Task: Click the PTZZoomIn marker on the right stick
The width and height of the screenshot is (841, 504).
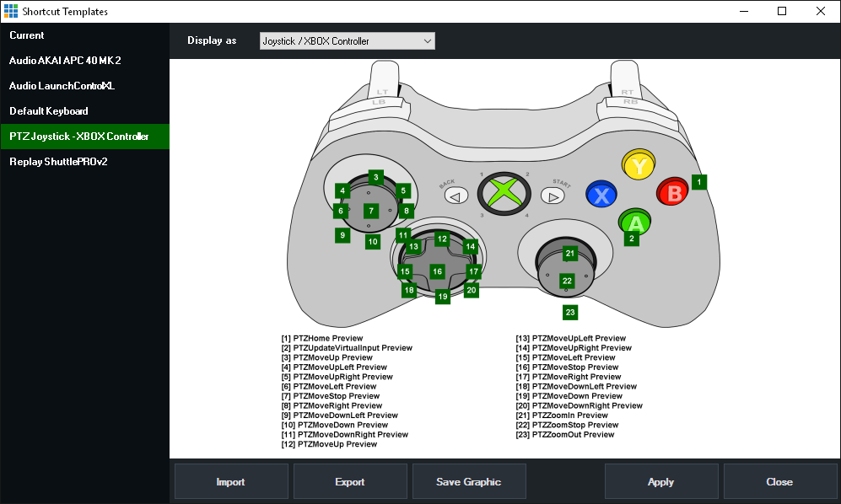Action: pyautogui.click(x=570, y=252)
